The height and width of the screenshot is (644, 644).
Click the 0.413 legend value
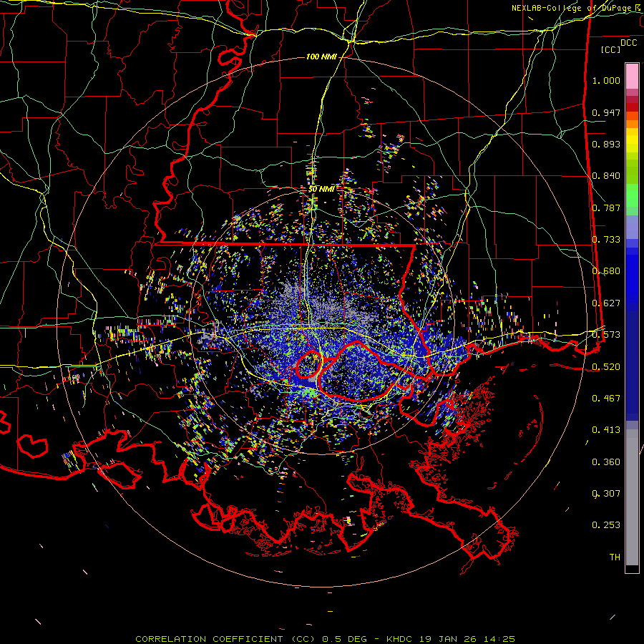coord(606,430)
